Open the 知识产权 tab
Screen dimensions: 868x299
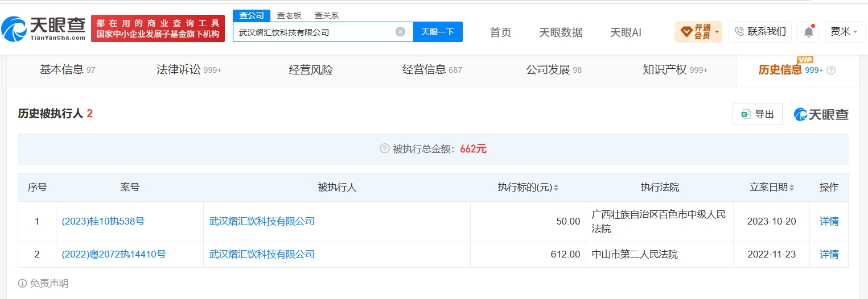pyautogui.click(x=675, y=70)
